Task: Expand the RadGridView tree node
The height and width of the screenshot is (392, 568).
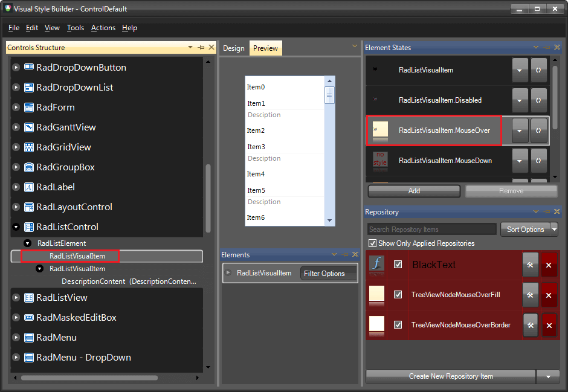Action: 16,147
